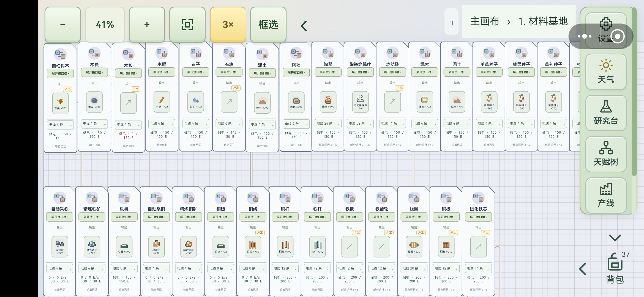This screenshot has width=644, height=297.
Task: Expand sidebar with the down chevron
Action: tap(615, 238)
